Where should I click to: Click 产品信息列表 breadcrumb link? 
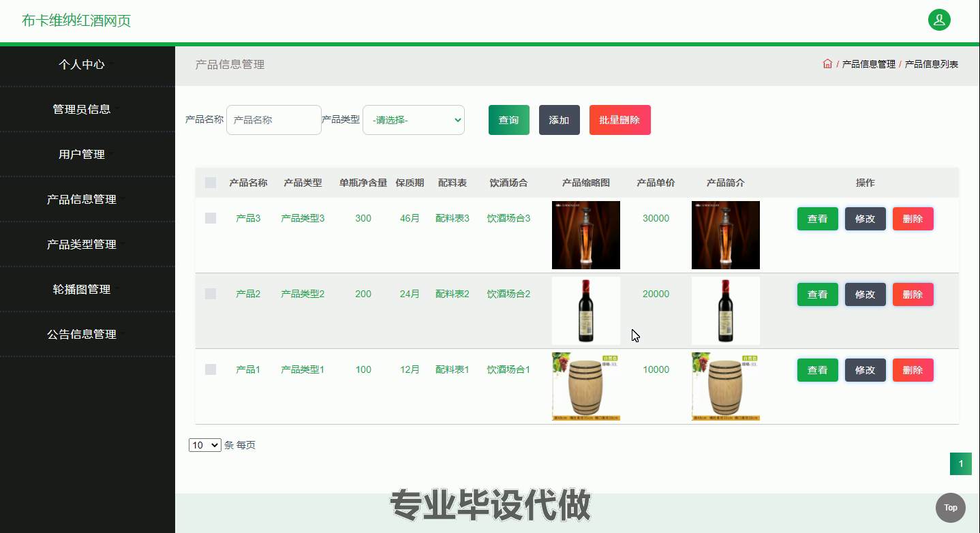[x=932, y=64]
